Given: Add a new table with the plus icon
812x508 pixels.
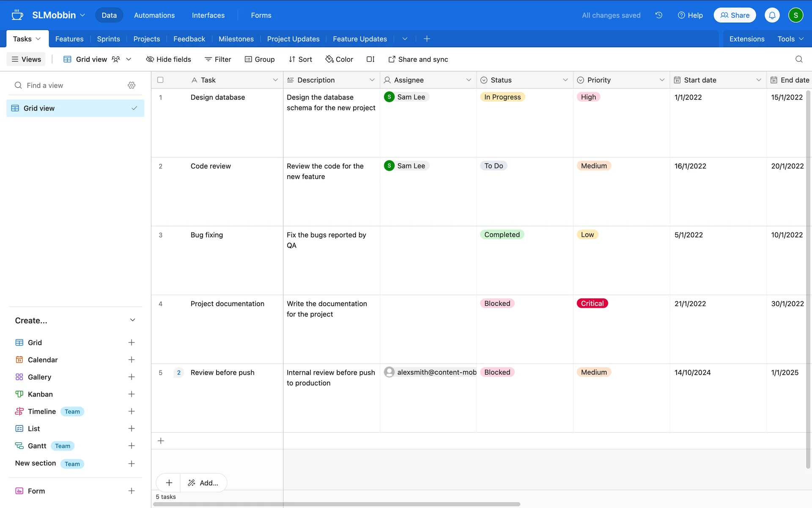Looking at the screenshot, I should point(427,39).
